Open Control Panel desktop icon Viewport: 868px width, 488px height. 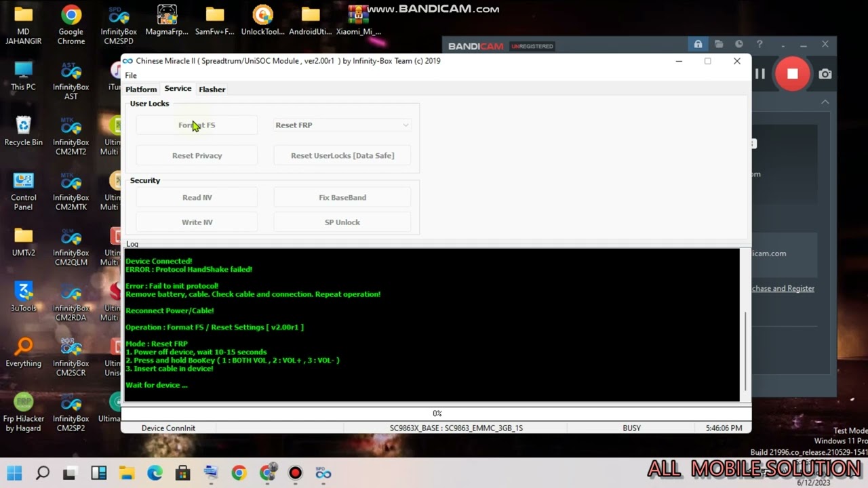click(23, 191)
